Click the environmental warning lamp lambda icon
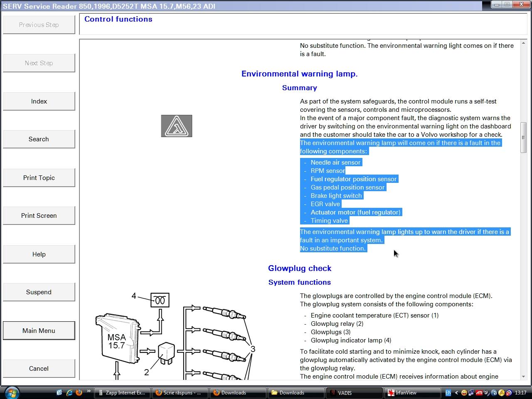Viewport: 532px width, 399px height. [177, 126]
